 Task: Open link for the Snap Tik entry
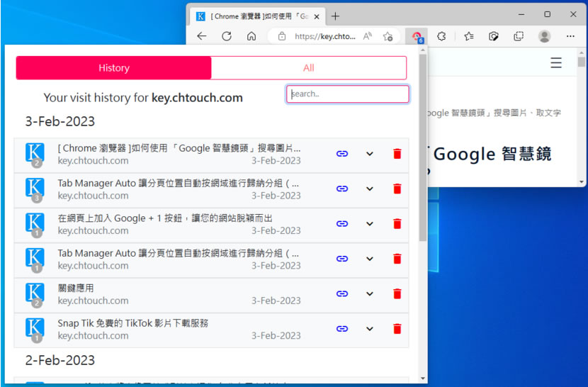coord(342,329)
